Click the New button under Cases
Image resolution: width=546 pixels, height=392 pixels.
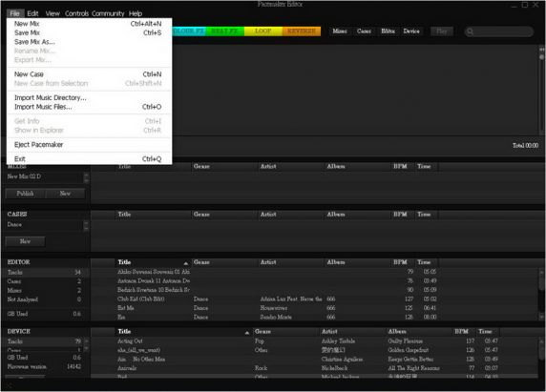tap(25, 241)
